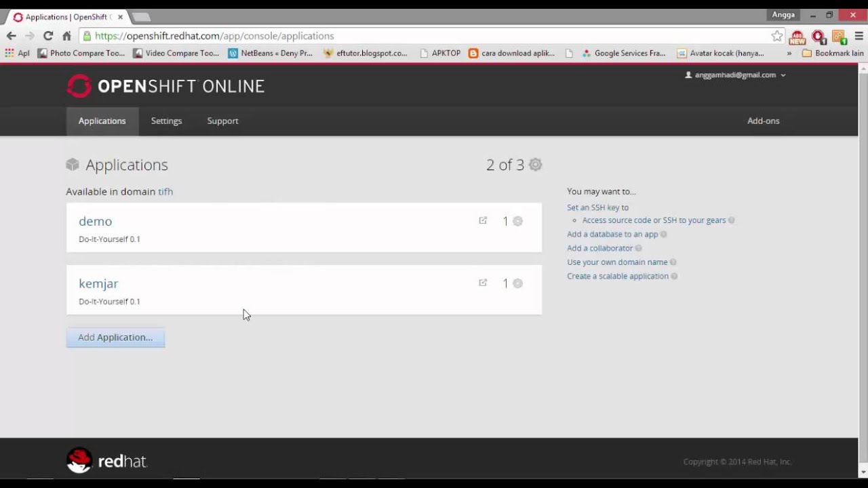Open kemjar app's external link icon

tap(483, 283)
